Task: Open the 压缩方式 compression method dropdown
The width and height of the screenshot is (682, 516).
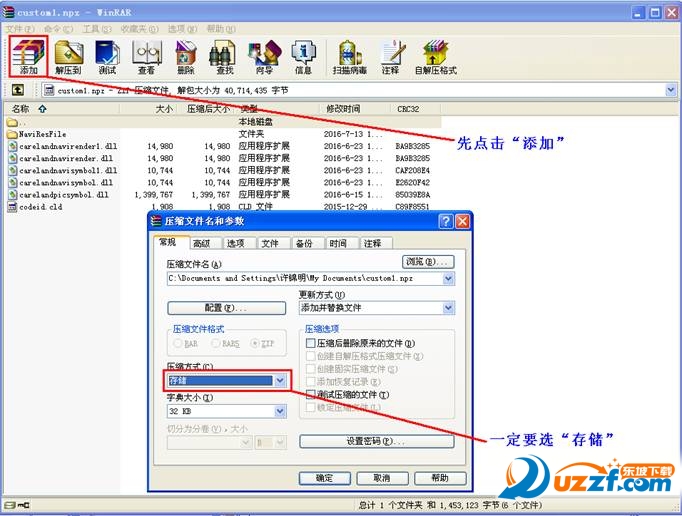Action: [x=280, y=381]
